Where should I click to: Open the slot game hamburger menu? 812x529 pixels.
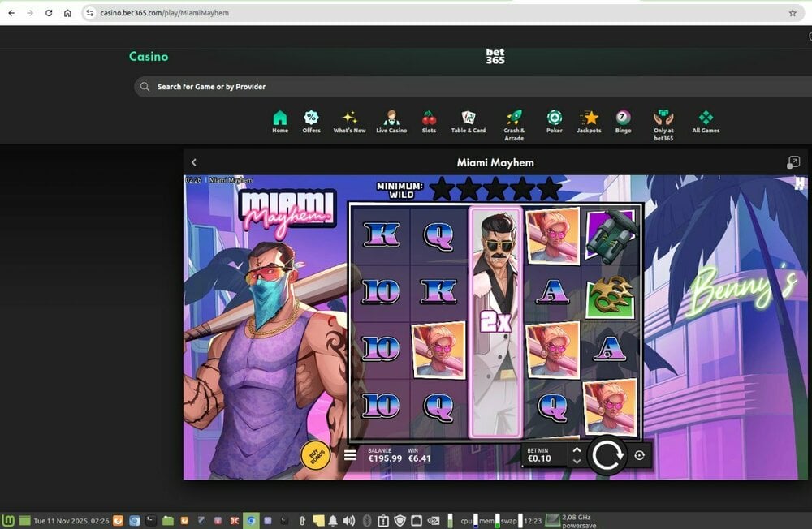pos(350,455)
